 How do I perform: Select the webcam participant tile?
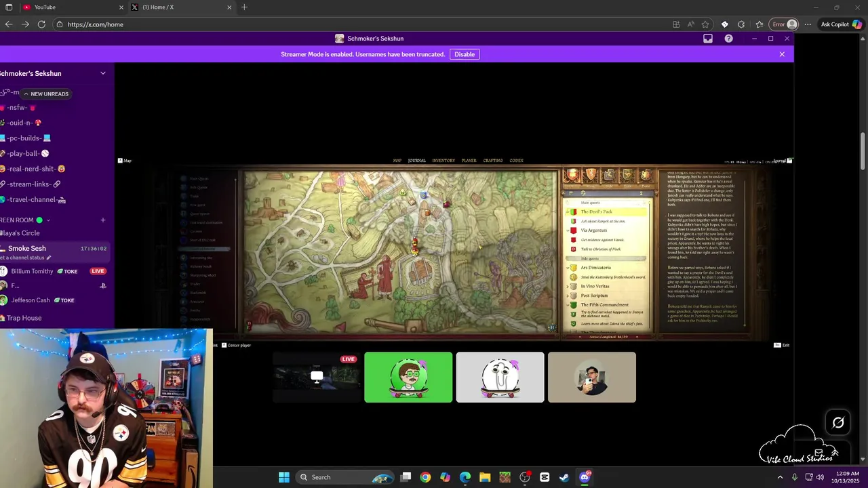[592, 378]
